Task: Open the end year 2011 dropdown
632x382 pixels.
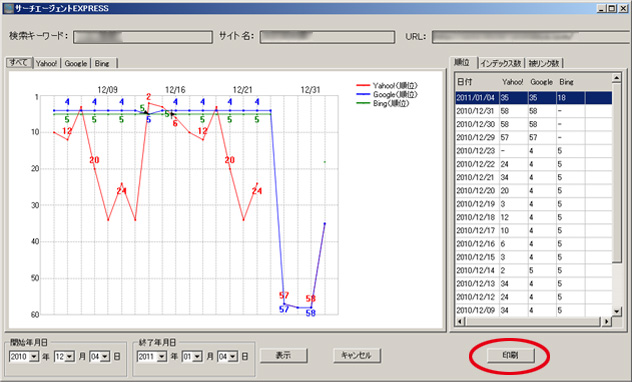Action: [x=162, y=357]
